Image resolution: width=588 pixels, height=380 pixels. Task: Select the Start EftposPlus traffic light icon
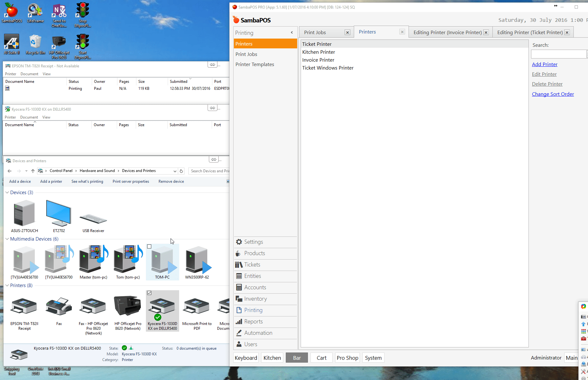[82, 47]
